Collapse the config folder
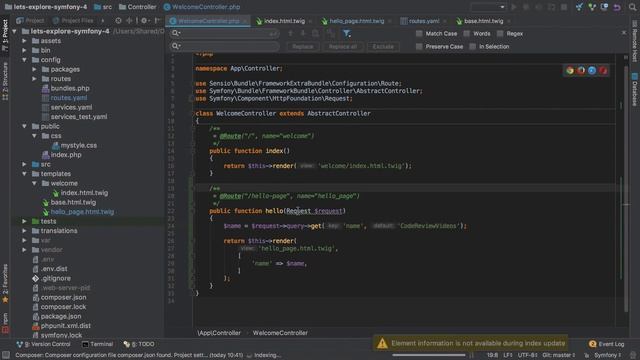 point(24,60)
